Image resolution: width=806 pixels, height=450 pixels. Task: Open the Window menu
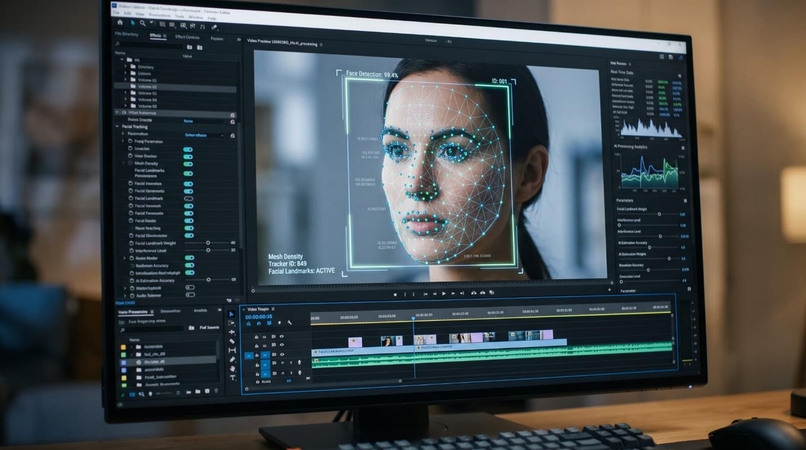pyautogui.click(x=196, y=17)
